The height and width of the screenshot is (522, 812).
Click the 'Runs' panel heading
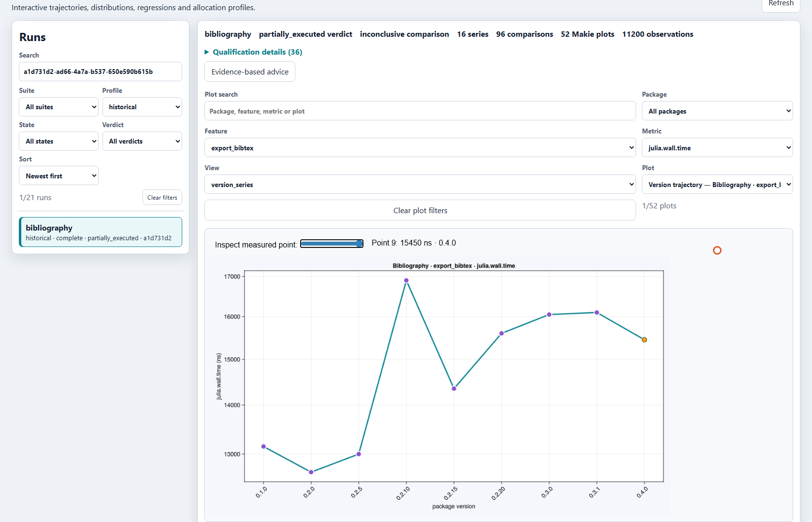pos(32,37)
